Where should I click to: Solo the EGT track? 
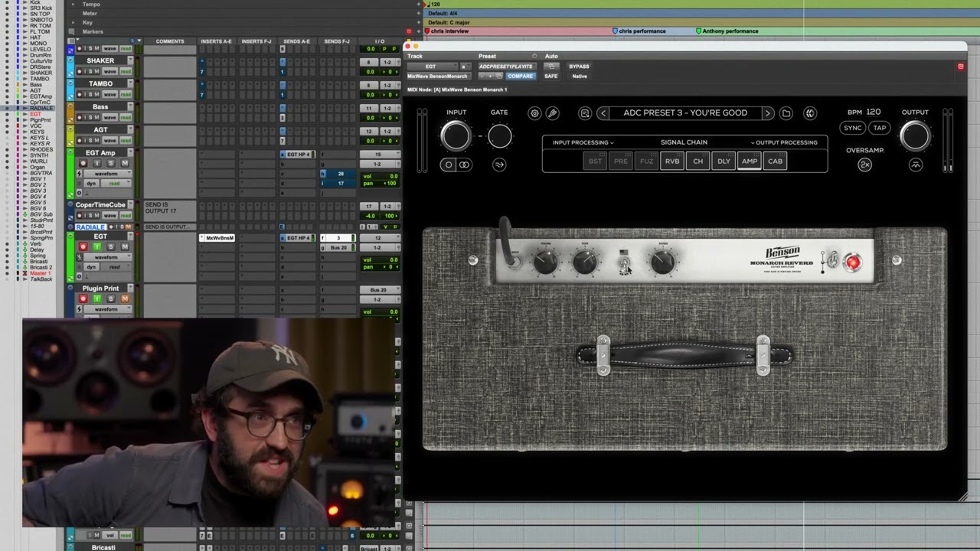110,247
